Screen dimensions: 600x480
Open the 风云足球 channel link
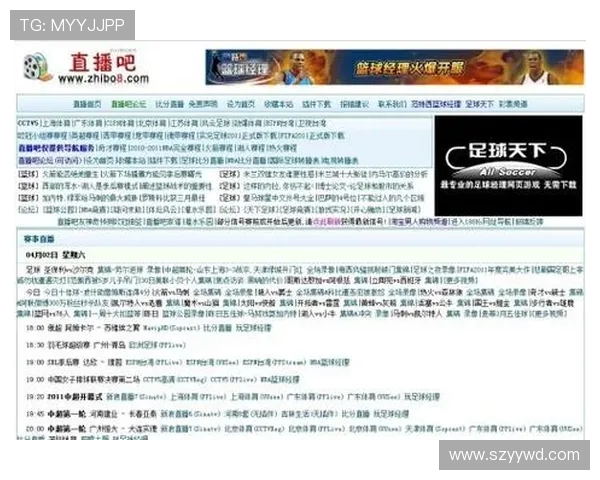tap(216, 123)
